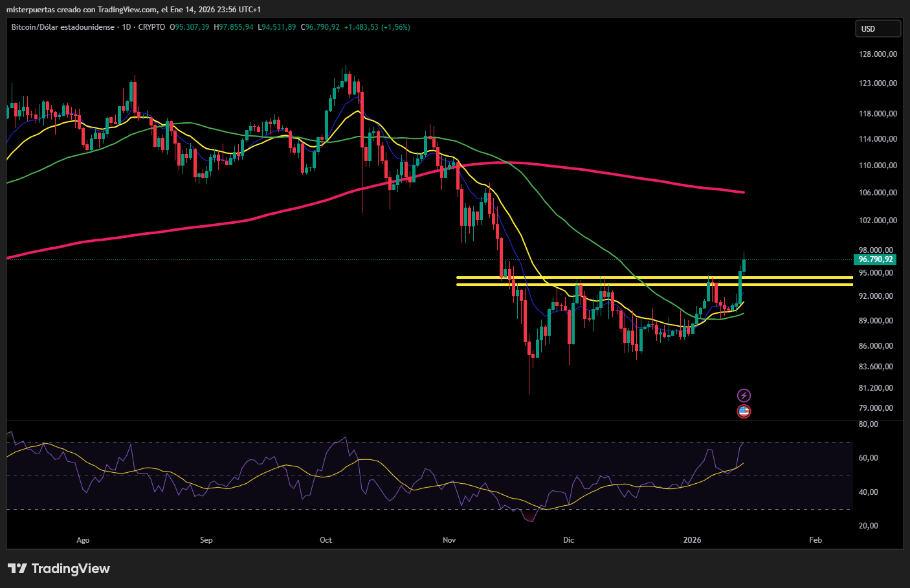910x588 pixels.
Task: Click the RSI 80,00 axis label
Action: tap(868, 424)
